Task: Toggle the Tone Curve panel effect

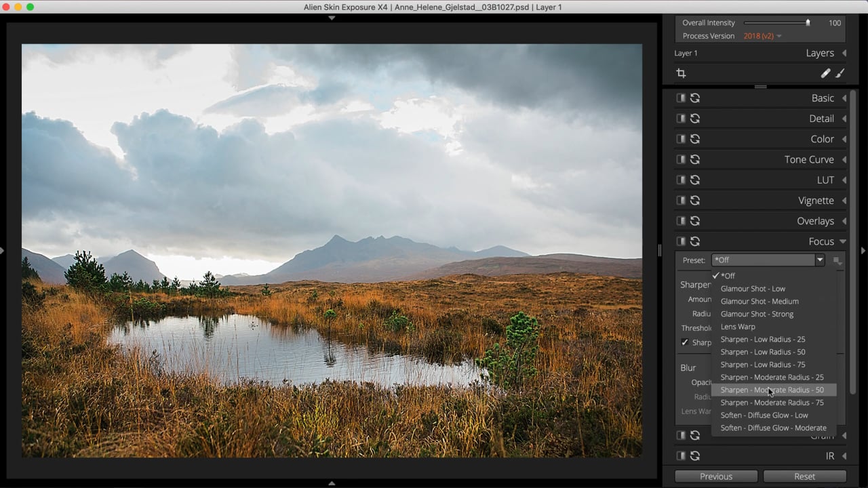Action: coord(681,159)
